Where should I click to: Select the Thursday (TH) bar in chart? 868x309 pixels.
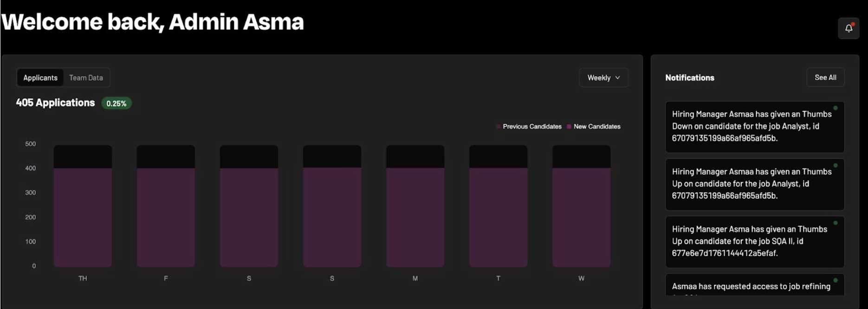tap(83, 206)
